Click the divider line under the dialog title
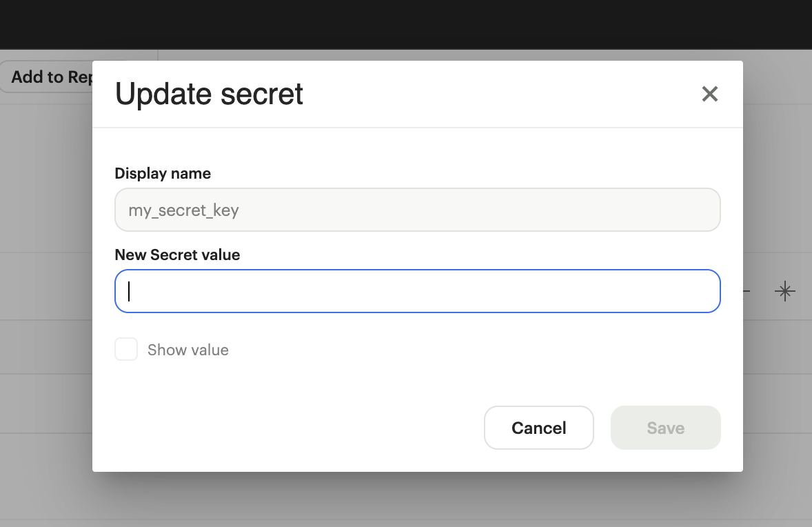The width and height of the screenshot is (812, 527). [418, 128]
